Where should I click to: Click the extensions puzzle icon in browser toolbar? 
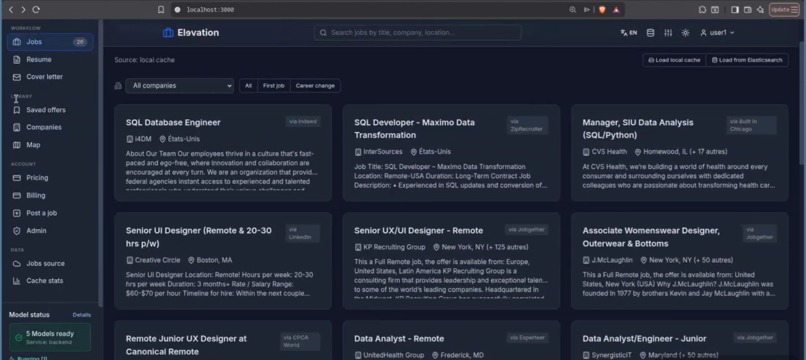tap(702, 10)
